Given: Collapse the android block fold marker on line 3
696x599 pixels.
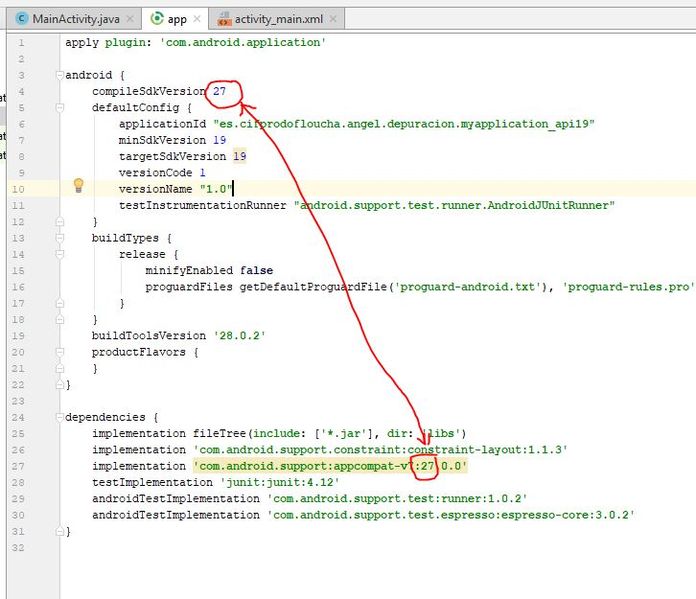Looking at the screenshot, I should click(x=60, y=75).
